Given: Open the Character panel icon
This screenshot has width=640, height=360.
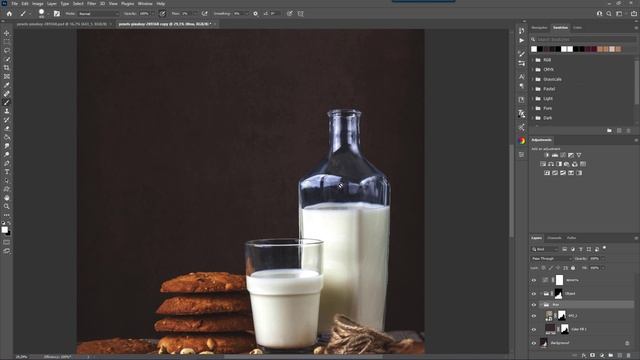Looking at the screenshot, I should pos(522,76).
